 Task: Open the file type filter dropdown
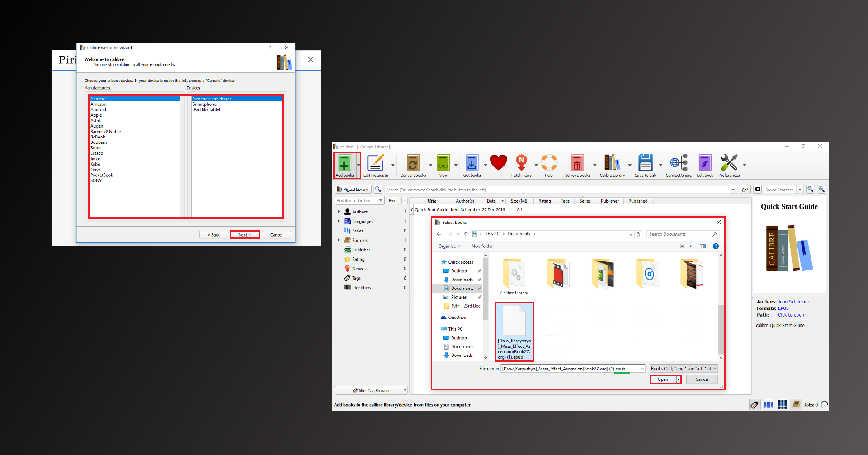(x=684, y=369)
